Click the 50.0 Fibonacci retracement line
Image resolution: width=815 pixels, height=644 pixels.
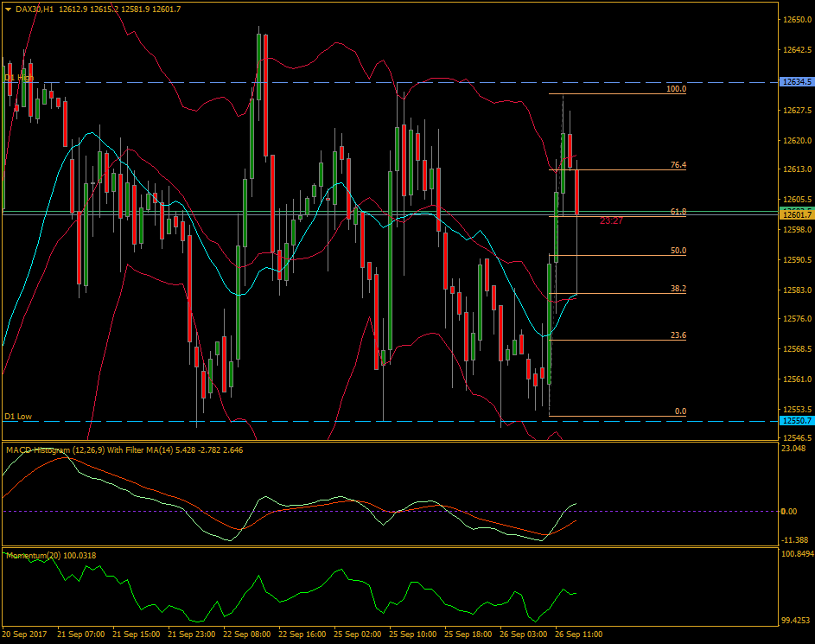click(x=677, y=250)
